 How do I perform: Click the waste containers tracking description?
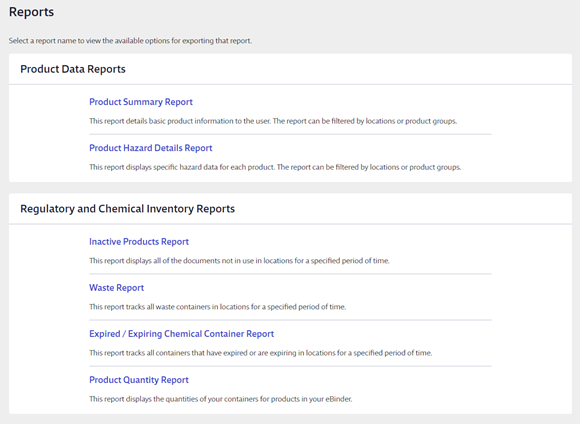[218, 307]
